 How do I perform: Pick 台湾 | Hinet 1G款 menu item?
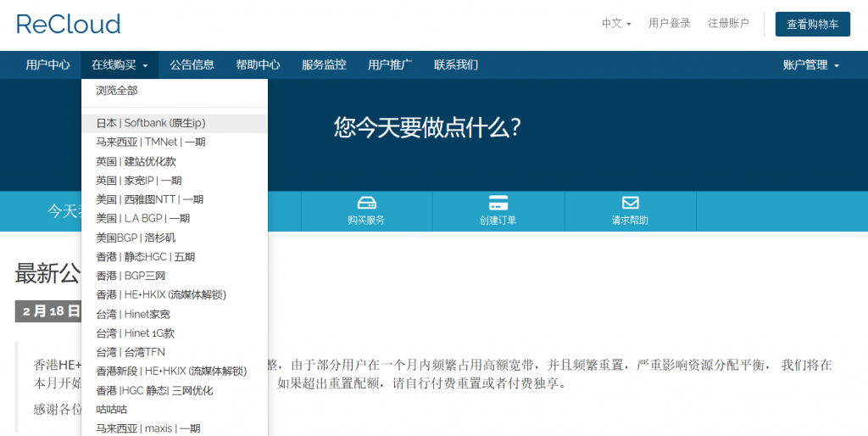tap(175, 333)
